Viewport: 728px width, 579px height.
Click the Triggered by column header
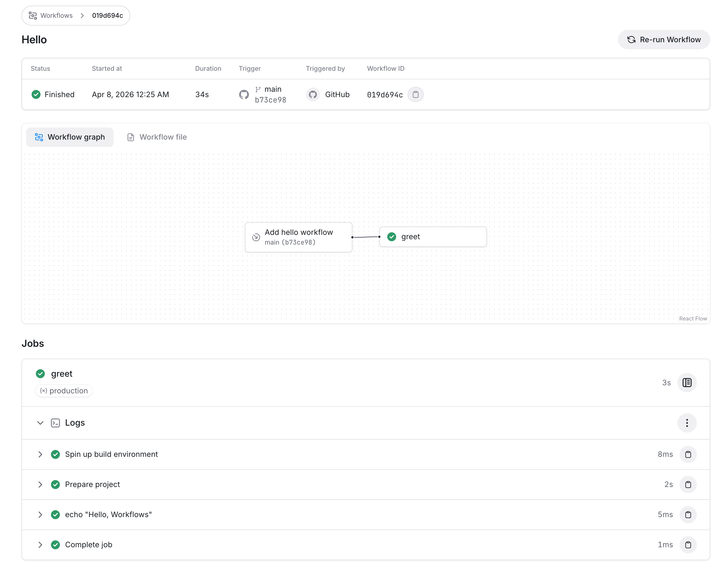click(x=325, y=69)
